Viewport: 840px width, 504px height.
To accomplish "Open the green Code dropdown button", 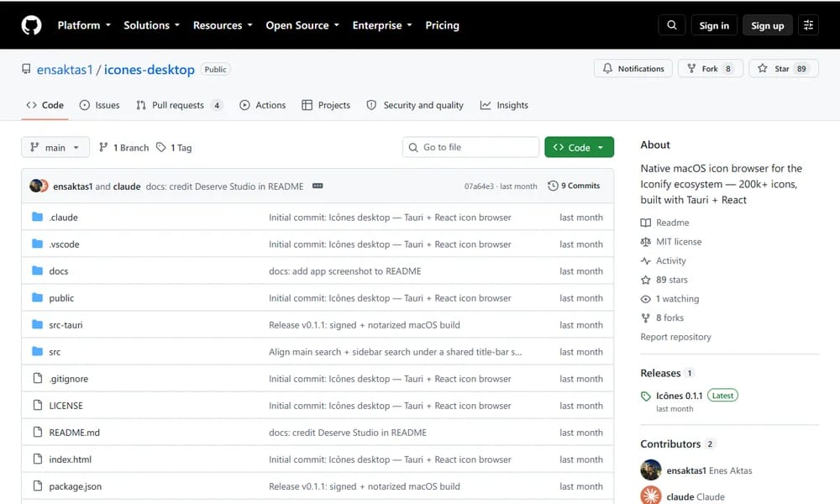I will (579, 147).
